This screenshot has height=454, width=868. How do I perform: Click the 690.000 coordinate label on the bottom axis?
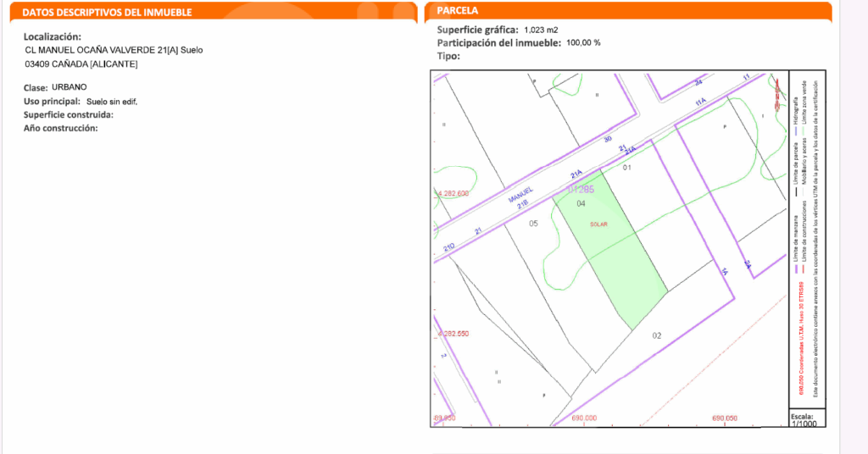point(584,418)
